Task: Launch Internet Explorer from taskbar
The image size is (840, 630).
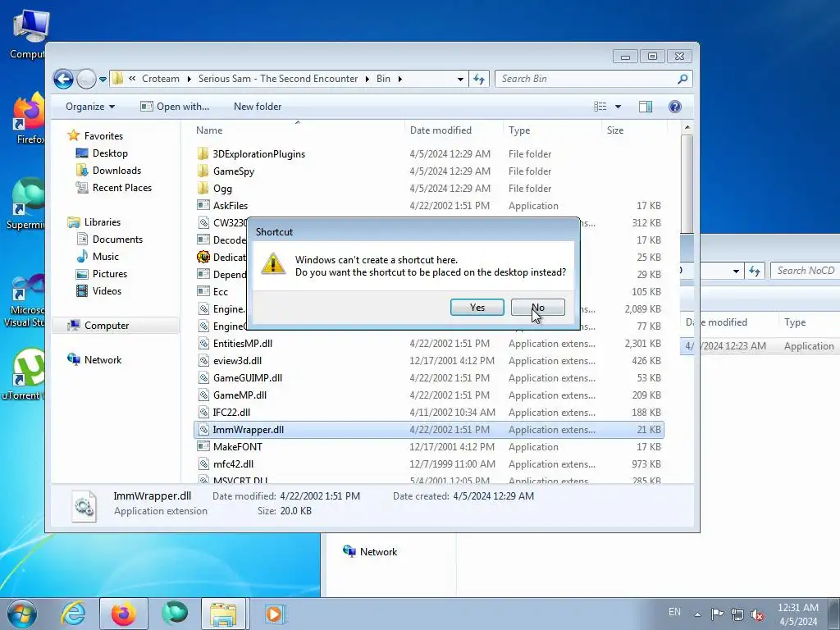Action: 73,614
